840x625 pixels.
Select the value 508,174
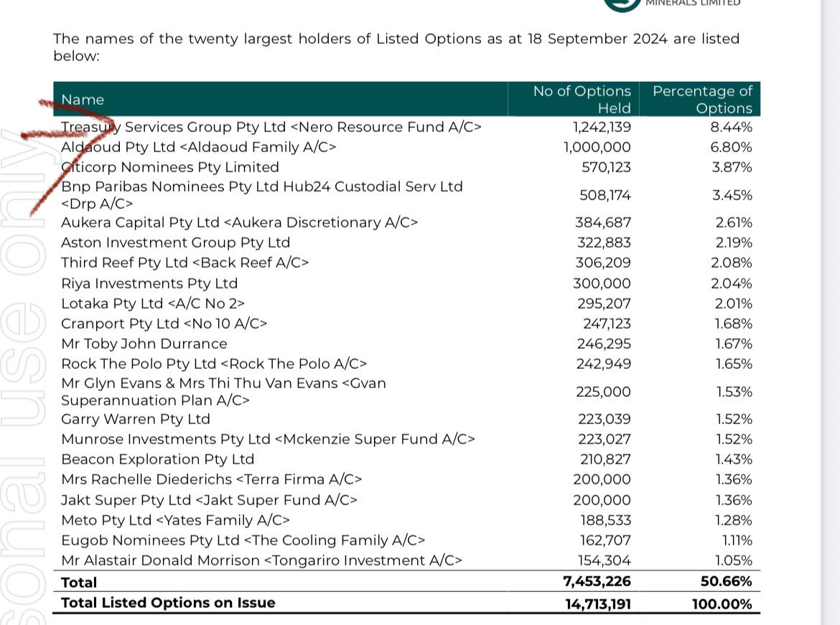605,195
